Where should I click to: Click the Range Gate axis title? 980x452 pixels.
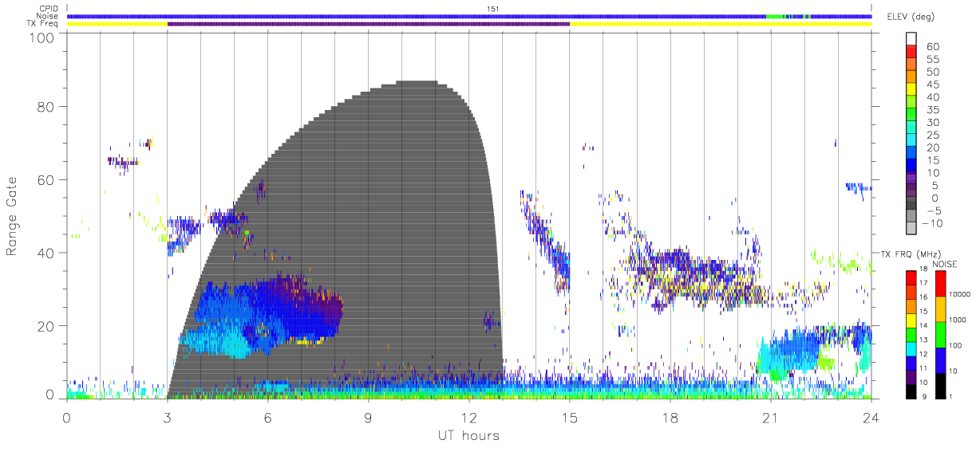(13, 216)
